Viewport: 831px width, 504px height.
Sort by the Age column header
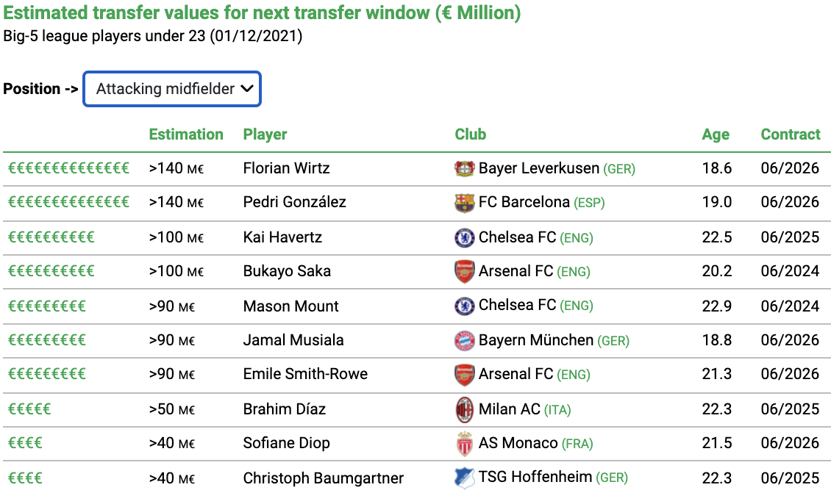coord(716,134)
